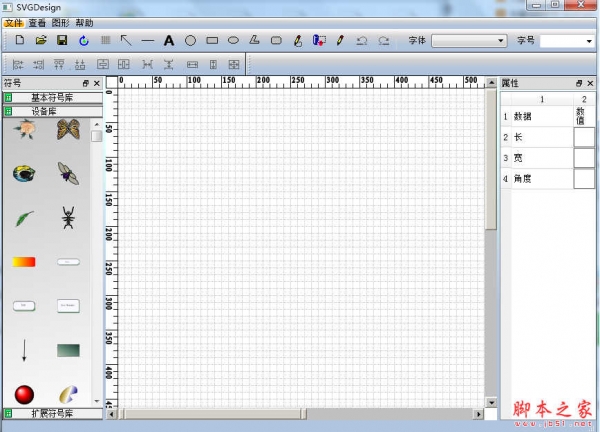Click distribute vertical spacing icon
Viewport: 600px width, 432px height.
click(x=168, y=64)
